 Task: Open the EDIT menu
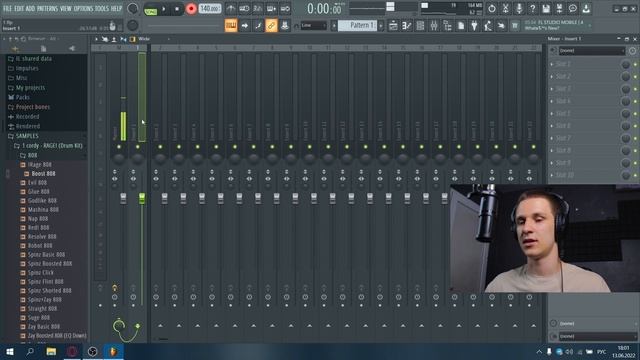point(19,9)
